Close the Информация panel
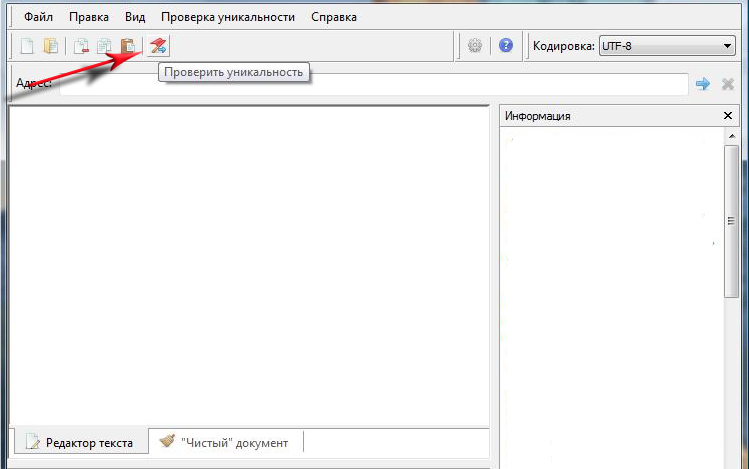 (728, 116)
